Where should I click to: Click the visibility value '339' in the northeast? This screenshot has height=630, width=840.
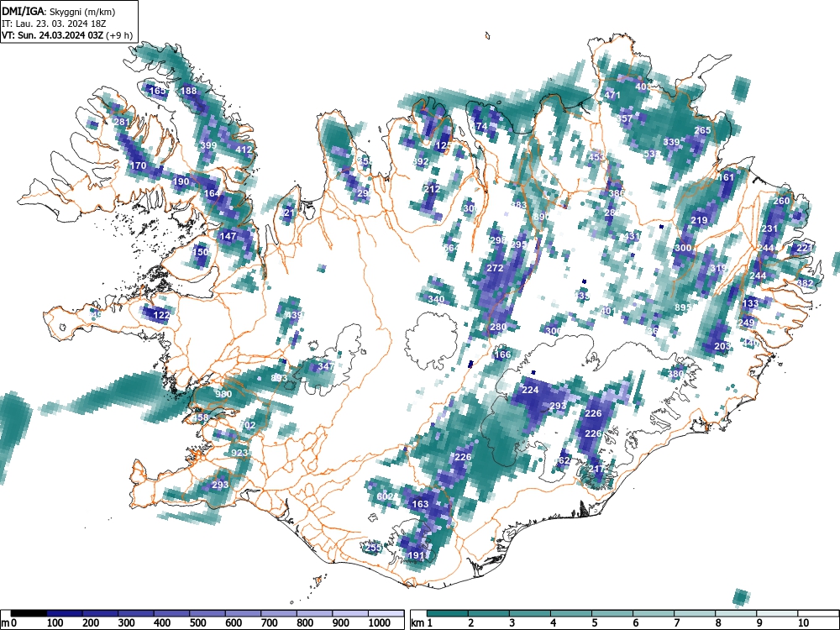point(671,142)
